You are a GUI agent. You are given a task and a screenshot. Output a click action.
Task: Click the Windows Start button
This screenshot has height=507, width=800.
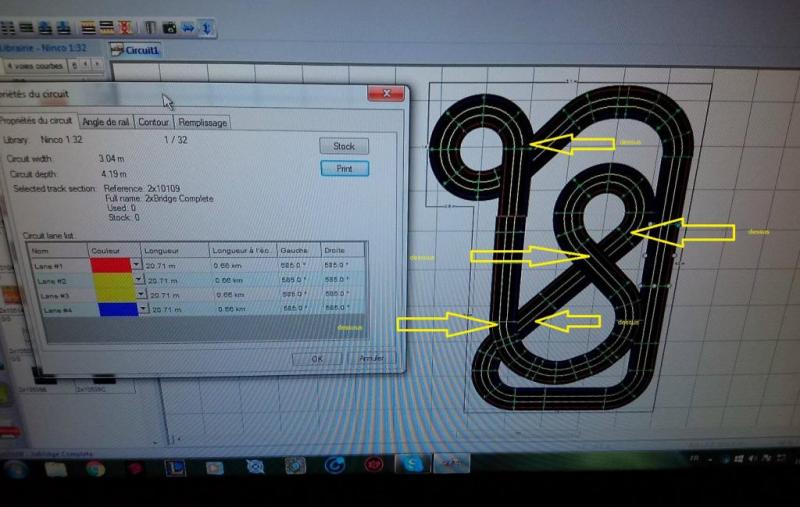coord(14,468)
